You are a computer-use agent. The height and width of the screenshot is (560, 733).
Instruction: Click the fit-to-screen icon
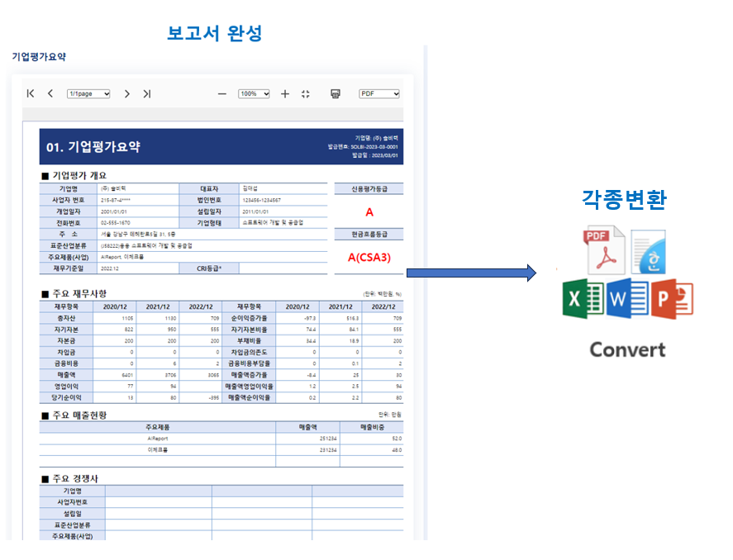pyautogui.click(x=306, y=94)
